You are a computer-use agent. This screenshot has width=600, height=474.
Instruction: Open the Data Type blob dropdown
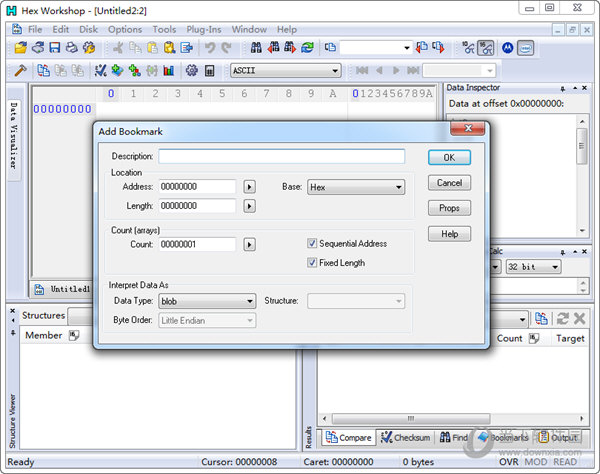coord(207,301)
